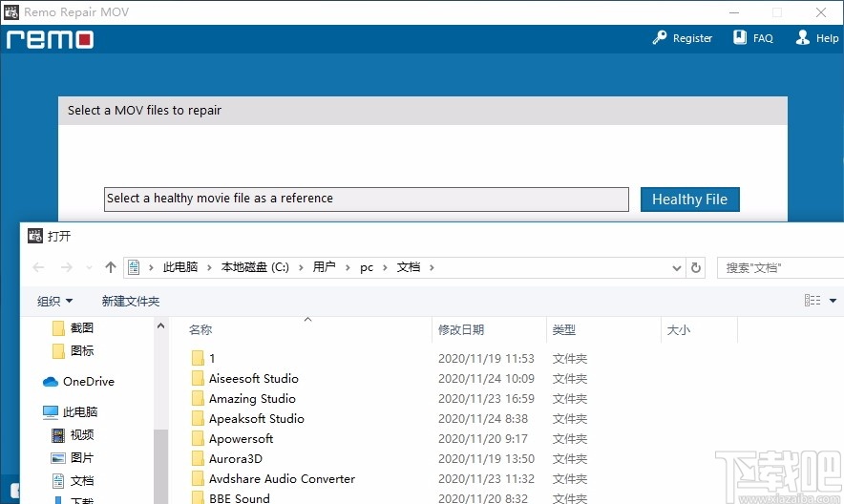
Task: Sort by 修改日期 column header
Action: pyautogui.click(x=461, y=329)
